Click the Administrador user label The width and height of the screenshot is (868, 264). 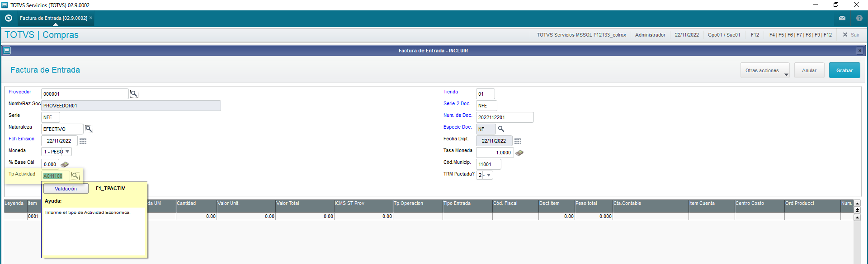(x=650, y=35)
